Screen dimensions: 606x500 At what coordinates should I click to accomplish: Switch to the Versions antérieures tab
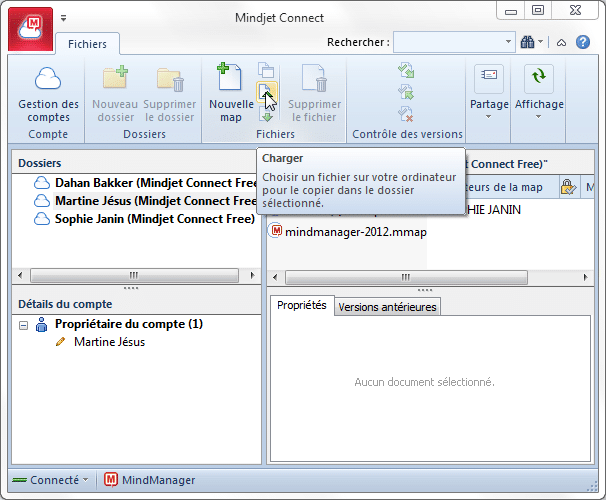pos(387,307)
